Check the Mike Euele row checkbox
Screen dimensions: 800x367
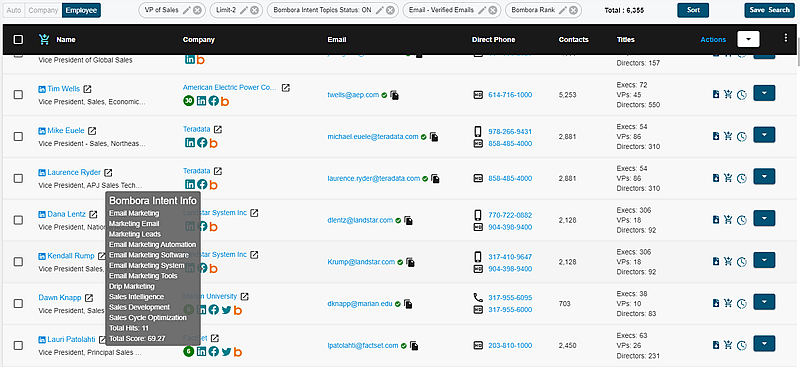(x=18, y=136)
